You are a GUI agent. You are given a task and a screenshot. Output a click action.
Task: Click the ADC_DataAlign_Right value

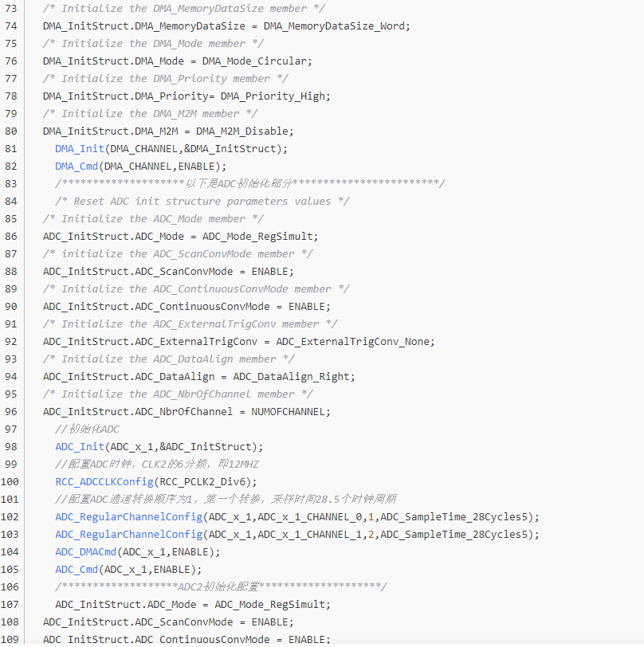[294, 377]
